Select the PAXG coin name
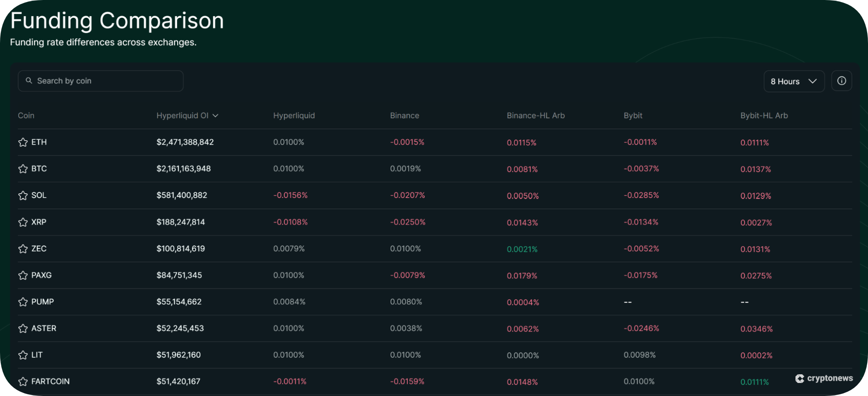The height and width of the screenshot is (396, 868). (x=41, y=275)
